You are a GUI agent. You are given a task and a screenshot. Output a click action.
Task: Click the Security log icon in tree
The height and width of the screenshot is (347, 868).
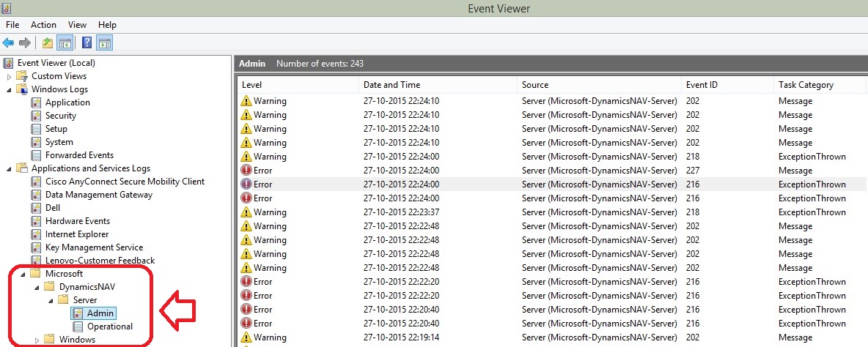tap(36, 116)
